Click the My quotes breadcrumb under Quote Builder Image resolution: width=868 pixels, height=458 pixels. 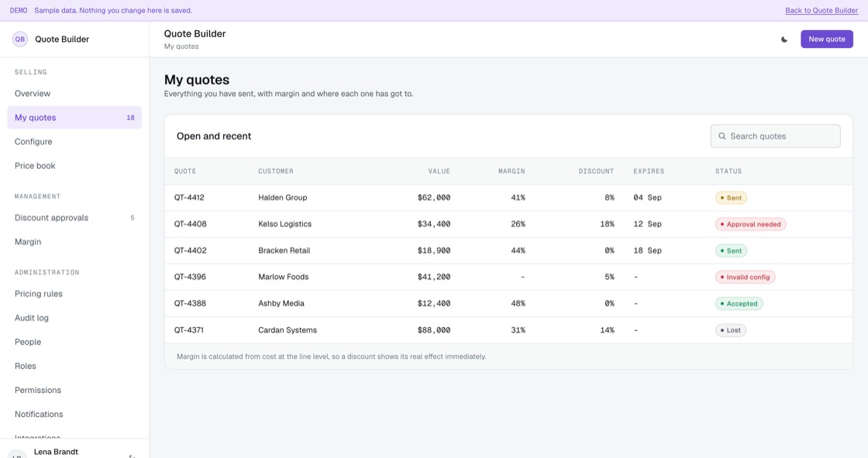[x=181, y=46]
